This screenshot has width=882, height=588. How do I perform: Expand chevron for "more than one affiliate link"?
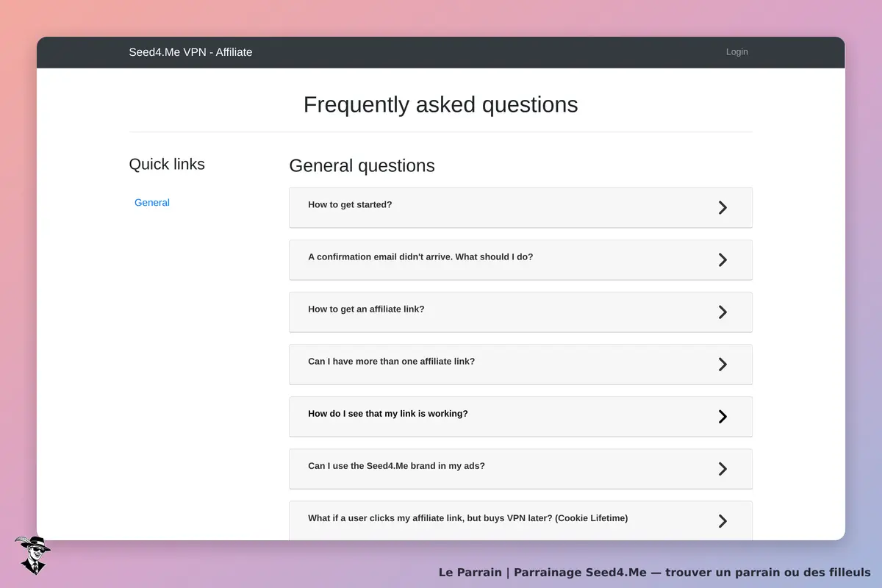click(723, 364)
